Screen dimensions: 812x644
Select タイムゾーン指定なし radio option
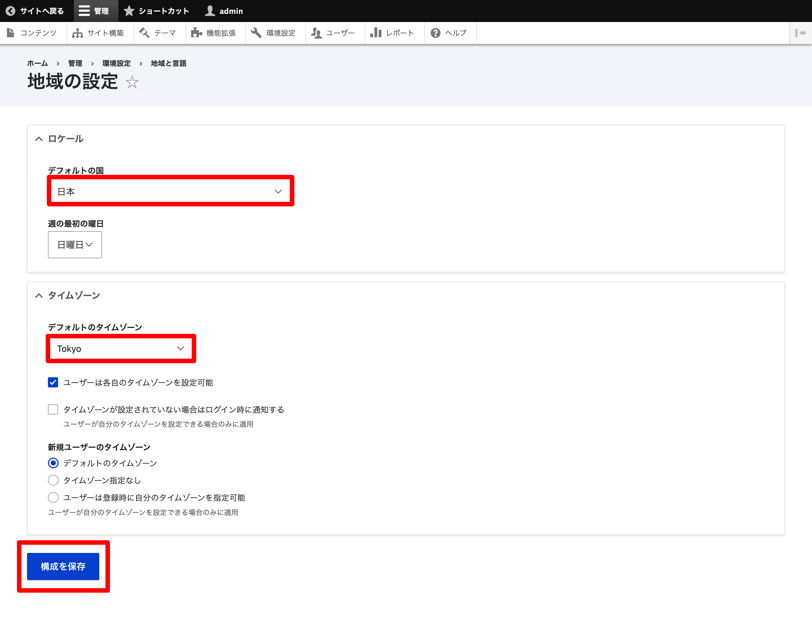click(x=53, y=480)
